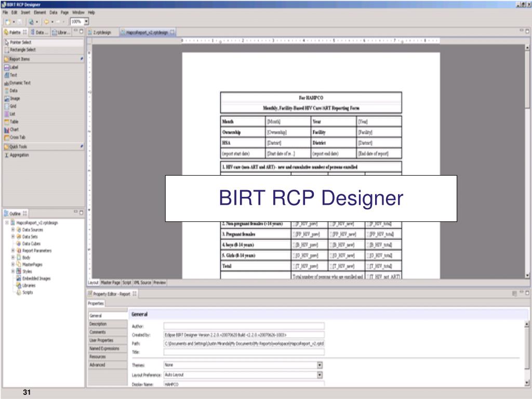Select the Aggregation quick tool
The image size is (532, 399).
coord(17,155)
